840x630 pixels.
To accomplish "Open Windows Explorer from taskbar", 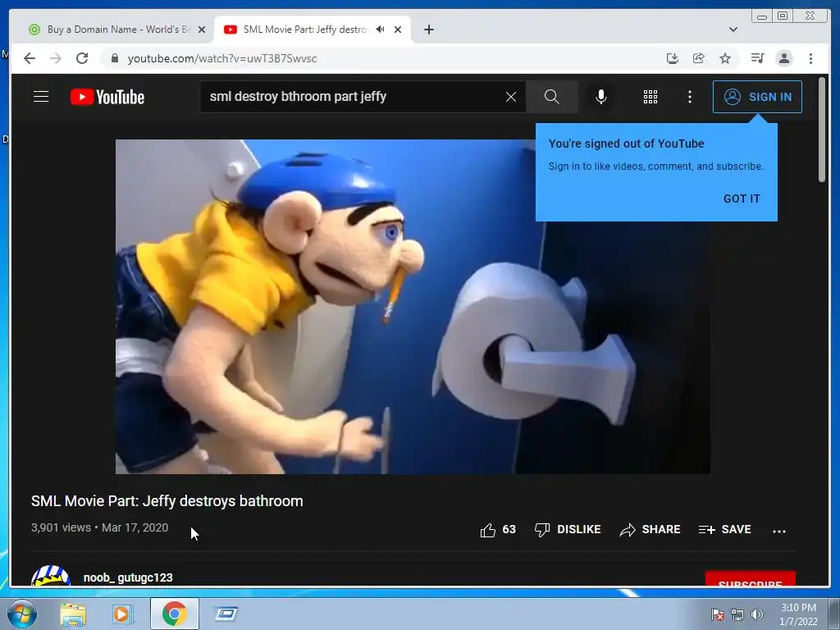I will pyautogui.click(x=73, y=614).
